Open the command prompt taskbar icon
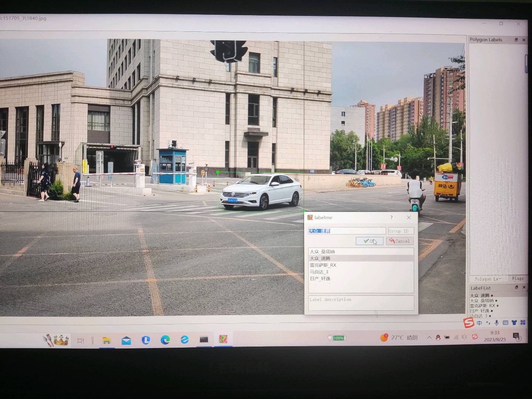 click(x=204, y=340)
